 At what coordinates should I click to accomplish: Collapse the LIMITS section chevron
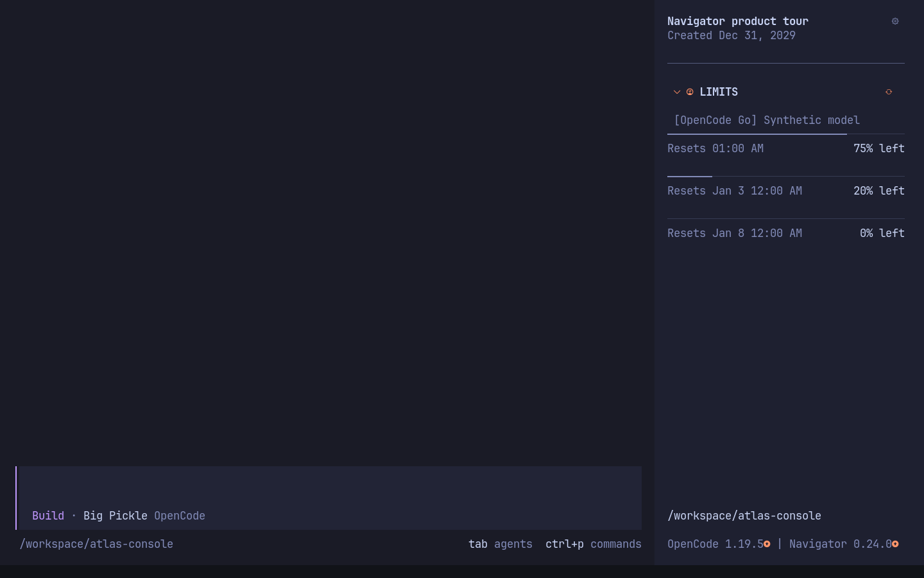click(x=677, y=92)
